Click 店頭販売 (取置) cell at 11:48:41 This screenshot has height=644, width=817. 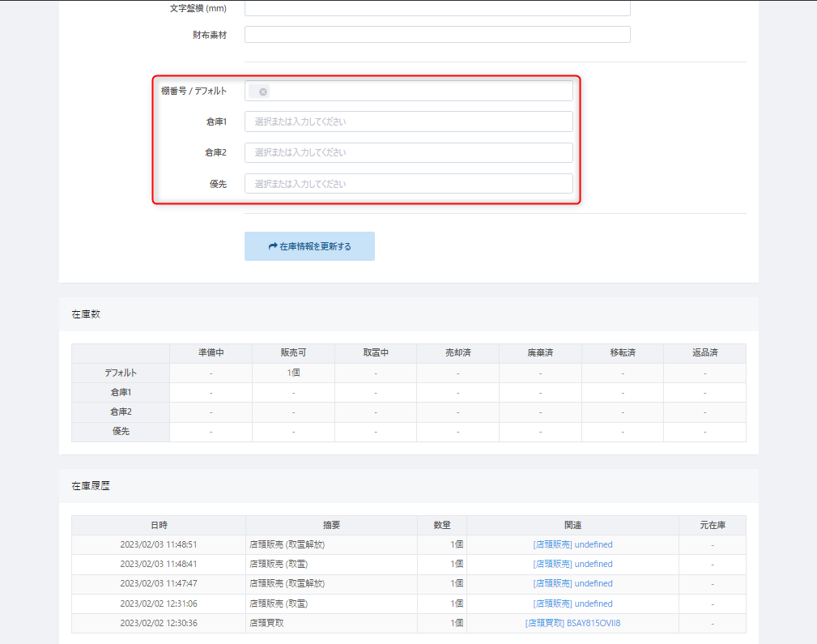(331, 565)
